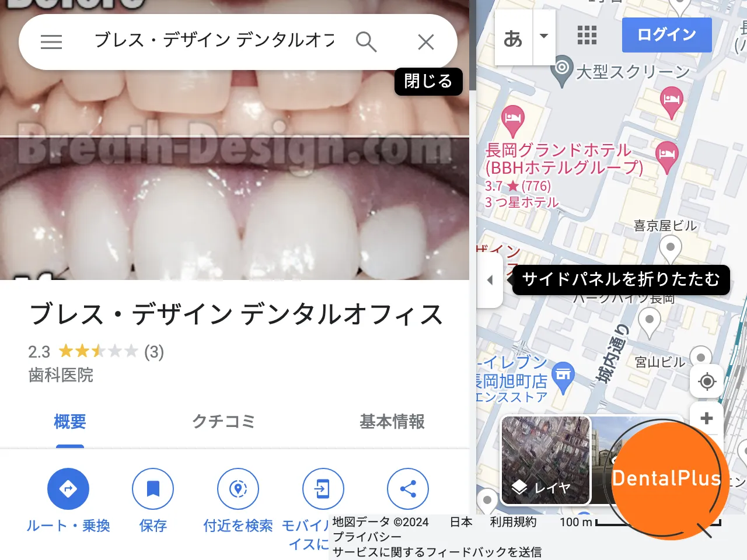
Task: Open the hamburger menu in search bar
Action: (x=51, y=42)
